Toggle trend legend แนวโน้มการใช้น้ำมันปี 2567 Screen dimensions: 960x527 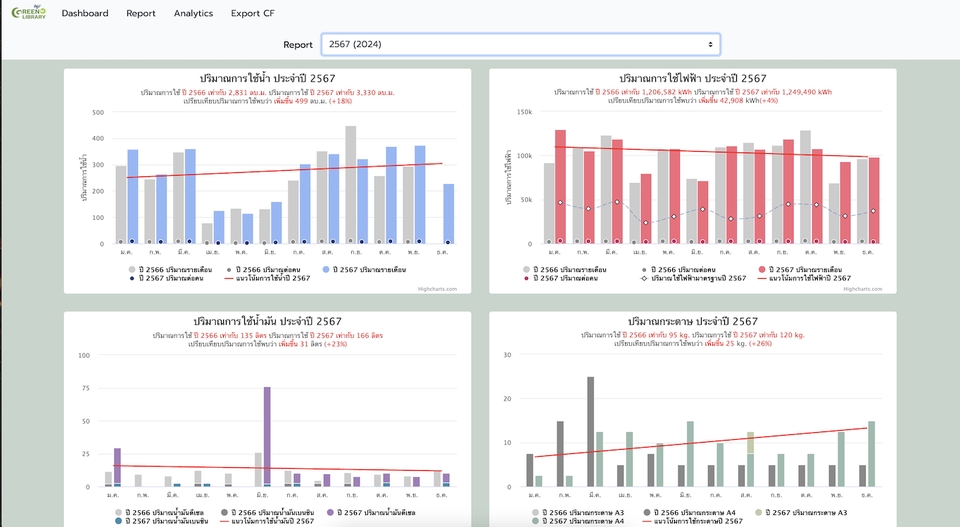click(267, 521)
